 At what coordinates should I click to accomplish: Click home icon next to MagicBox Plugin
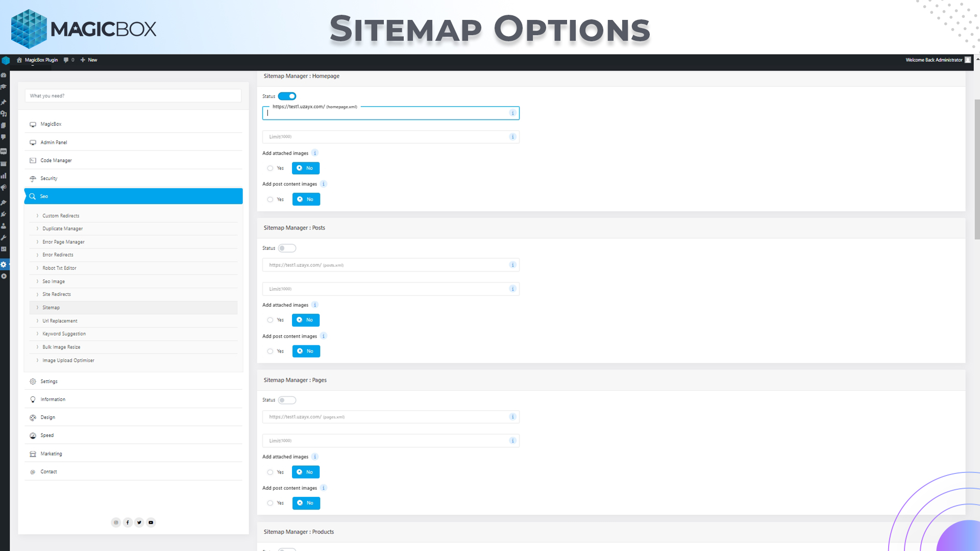click(x=19, y=60)
